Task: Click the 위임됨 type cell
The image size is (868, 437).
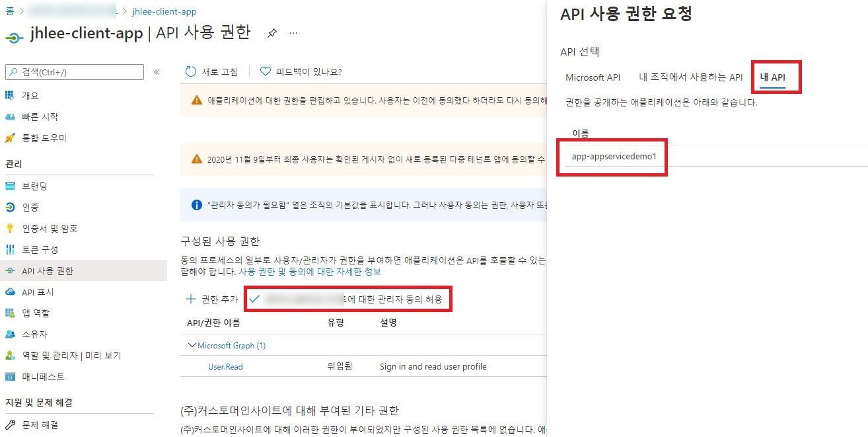Action: (x=340, y=366)
